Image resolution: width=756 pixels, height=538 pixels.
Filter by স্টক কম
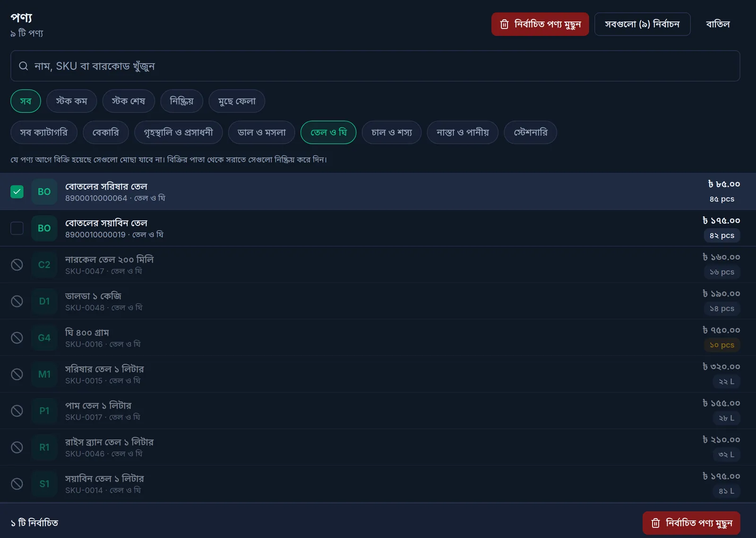click(71, 101)
